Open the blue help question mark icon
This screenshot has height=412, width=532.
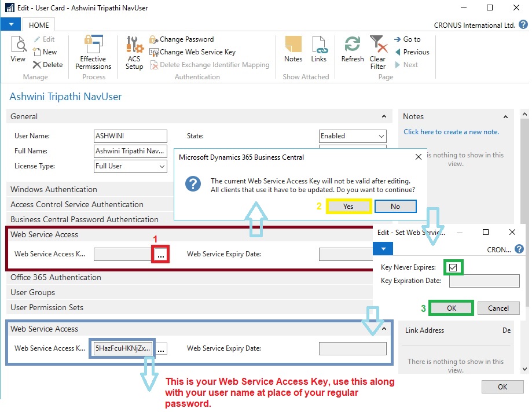click(x=523, y=25)
